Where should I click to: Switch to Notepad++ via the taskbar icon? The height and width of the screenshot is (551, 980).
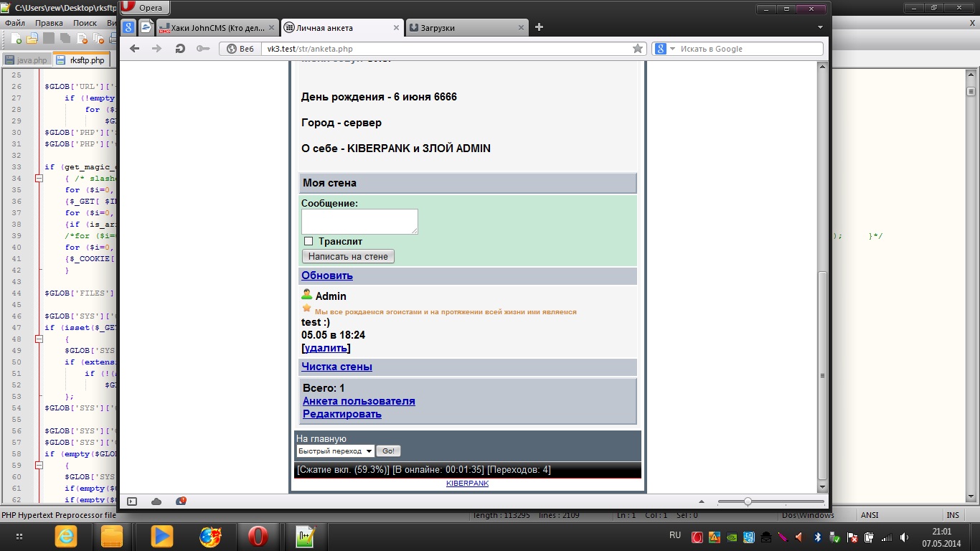point(306,536)
